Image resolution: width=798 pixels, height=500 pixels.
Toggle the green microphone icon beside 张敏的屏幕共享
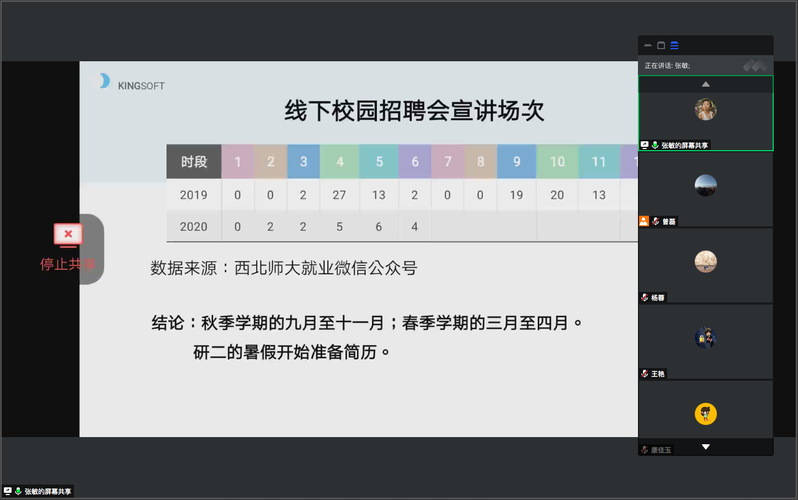[655, 145]
